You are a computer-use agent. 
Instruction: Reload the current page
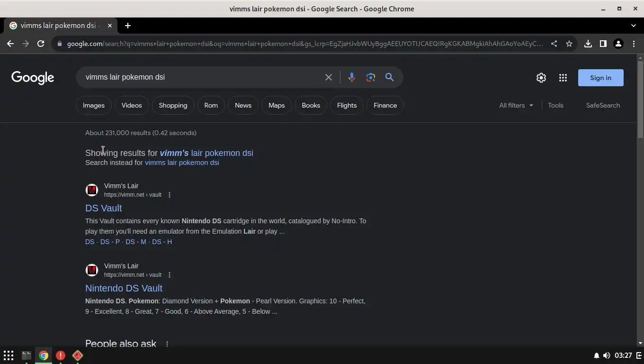(41, 44)
